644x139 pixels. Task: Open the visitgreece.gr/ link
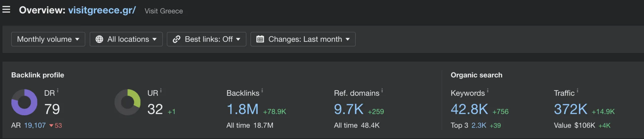[x=102, y=10]
